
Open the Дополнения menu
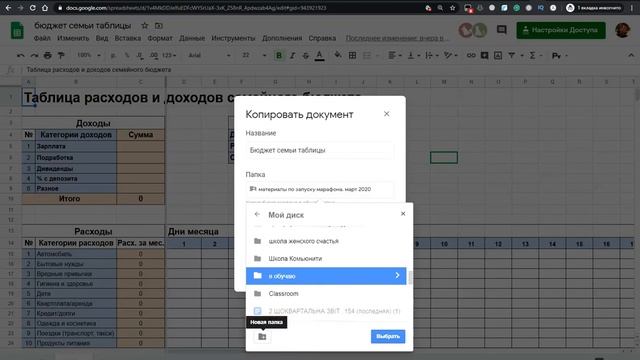282,38
